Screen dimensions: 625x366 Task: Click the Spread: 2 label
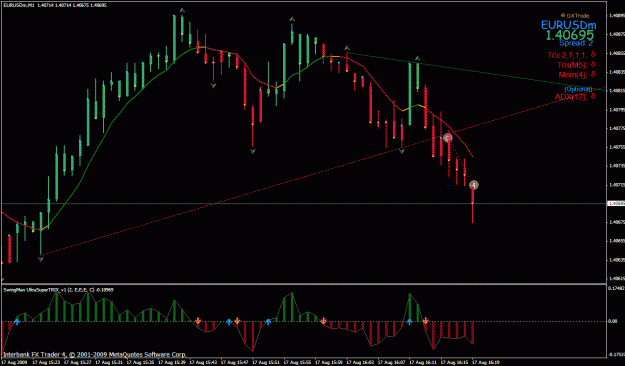click(576, 43)
